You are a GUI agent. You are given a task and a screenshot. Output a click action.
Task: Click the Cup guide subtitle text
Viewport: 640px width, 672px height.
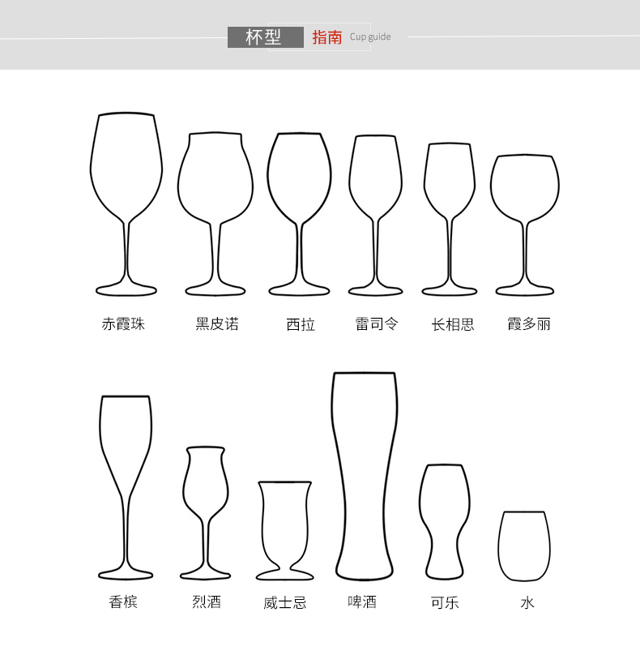370,36
